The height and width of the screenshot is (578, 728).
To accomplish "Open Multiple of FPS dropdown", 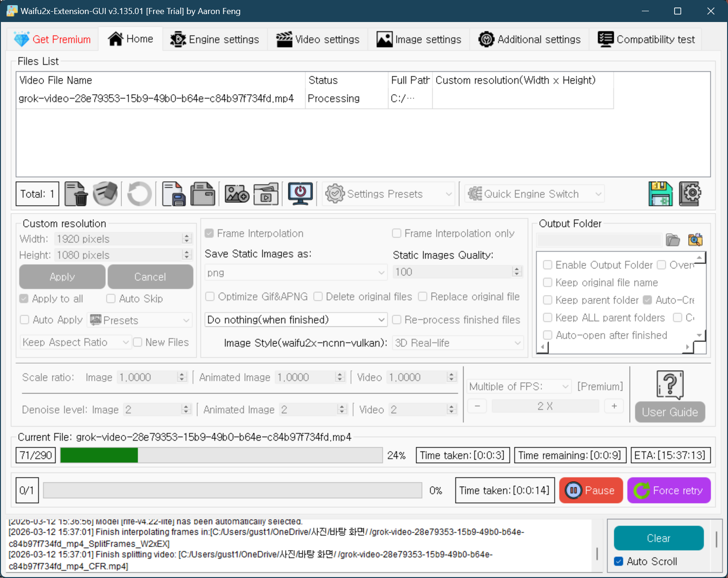I will pyautogui.click(x=519, y=386).
